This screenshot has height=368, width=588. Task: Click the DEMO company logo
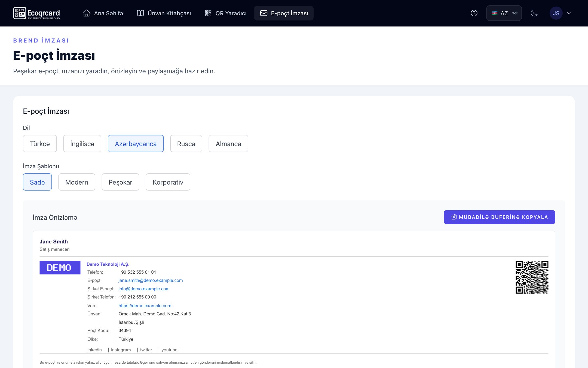(x=60, y=267)
